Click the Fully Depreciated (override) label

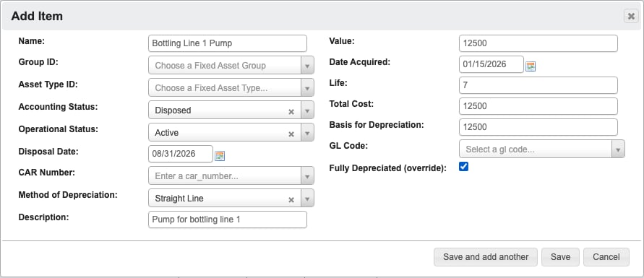pos(387,168)
